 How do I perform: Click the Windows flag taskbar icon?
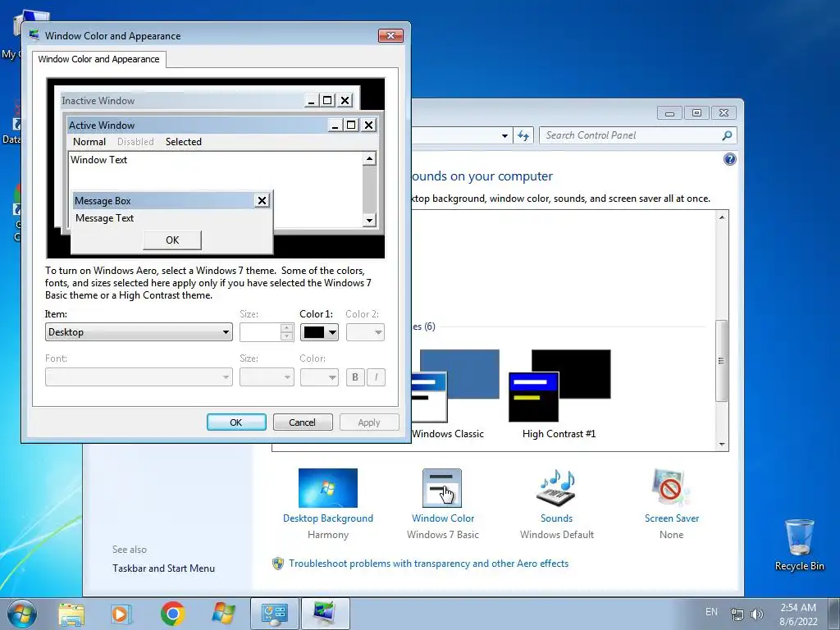(x=223, y=614)
